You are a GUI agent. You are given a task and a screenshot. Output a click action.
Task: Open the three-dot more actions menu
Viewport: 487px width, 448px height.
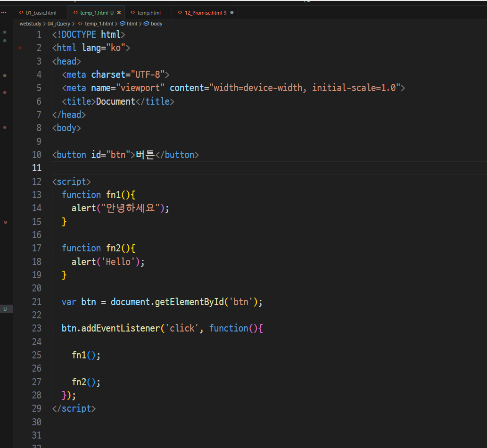pos(4,12)
